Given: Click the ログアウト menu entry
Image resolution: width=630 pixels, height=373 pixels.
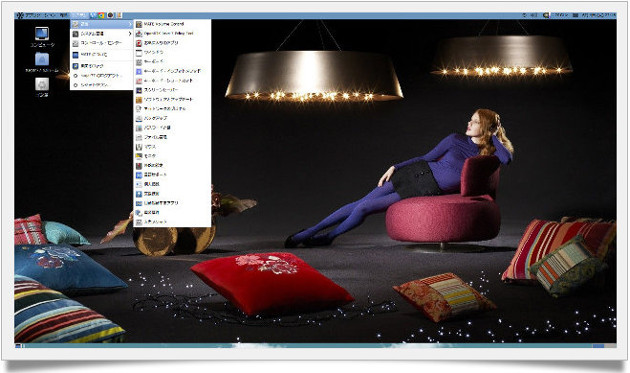Looking at the screenshot, I should (x=102, y=76).
